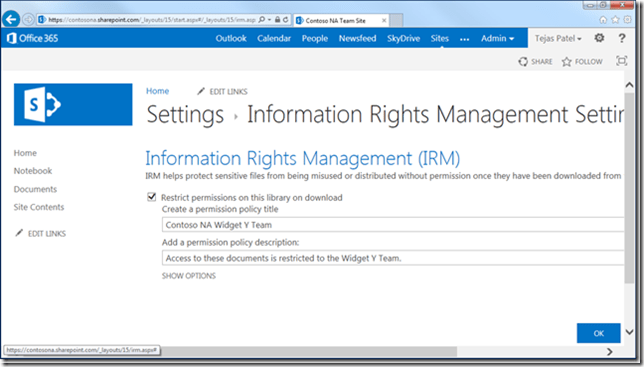Open browser favorites star icon

pos(615,20)
